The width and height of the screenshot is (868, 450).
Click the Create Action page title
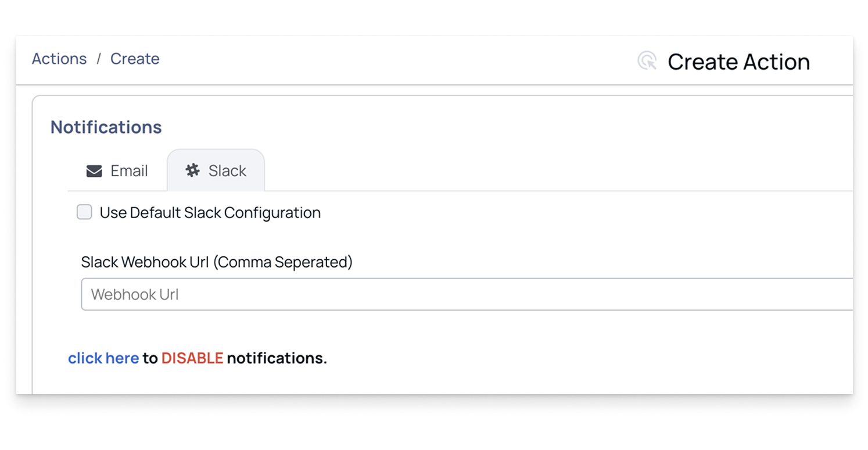coord(738,62)
